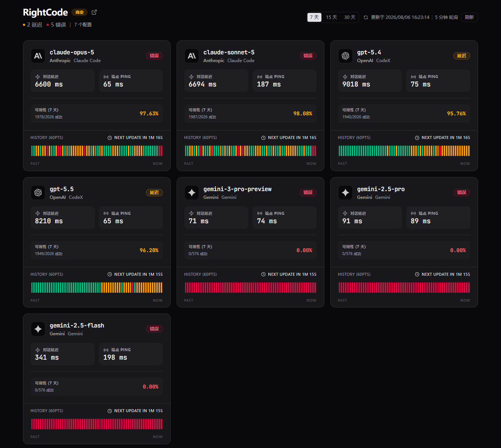
Task: Click the OpenAI logo on gpt-5.5 card
Action: [x=38, y=193]
